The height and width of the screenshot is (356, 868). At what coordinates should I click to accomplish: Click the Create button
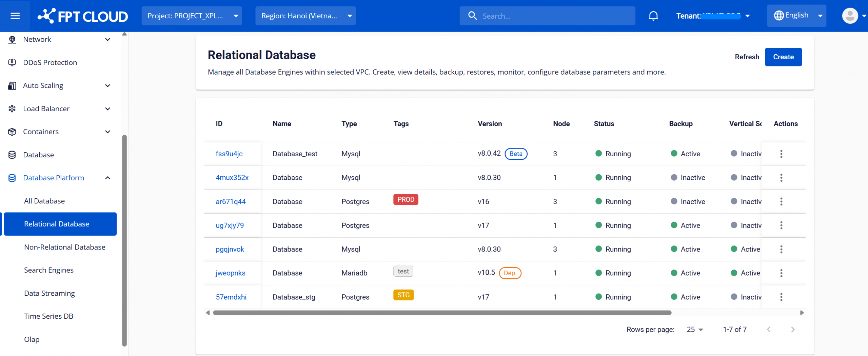pos(783,57)
